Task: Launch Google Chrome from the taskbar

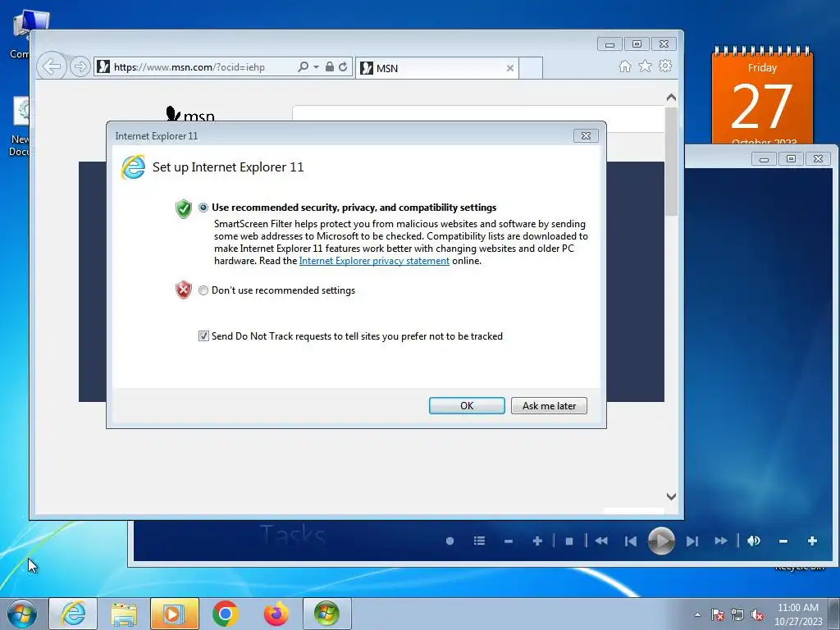Action: (225, 614)
